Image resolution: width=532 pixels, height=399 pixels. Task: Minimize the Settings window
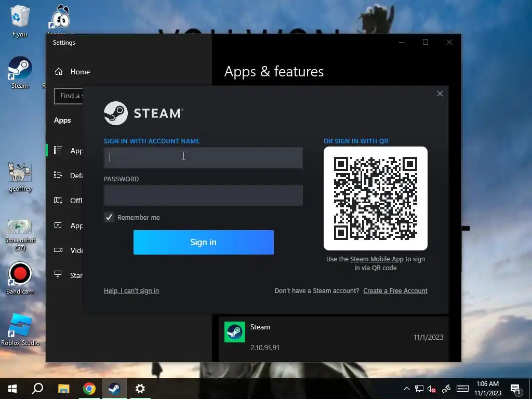pyautogui.click(x=402, y=42)
